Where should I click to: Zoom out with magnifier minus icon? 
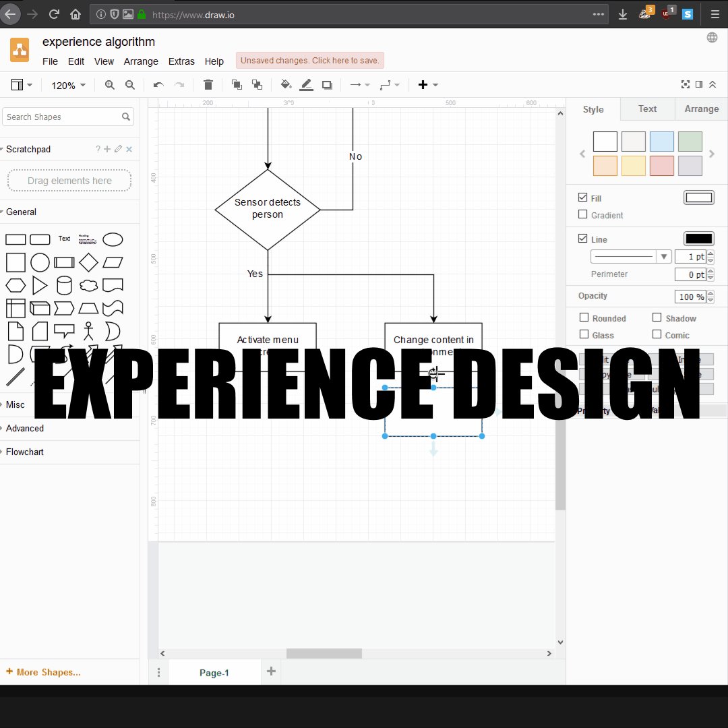pyautogui.click(x=130, y=85)
